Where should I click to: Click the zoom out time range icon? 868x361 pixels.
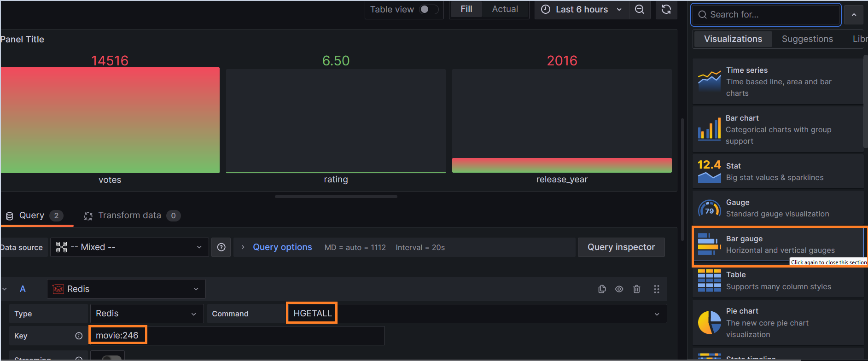point(640,10)
